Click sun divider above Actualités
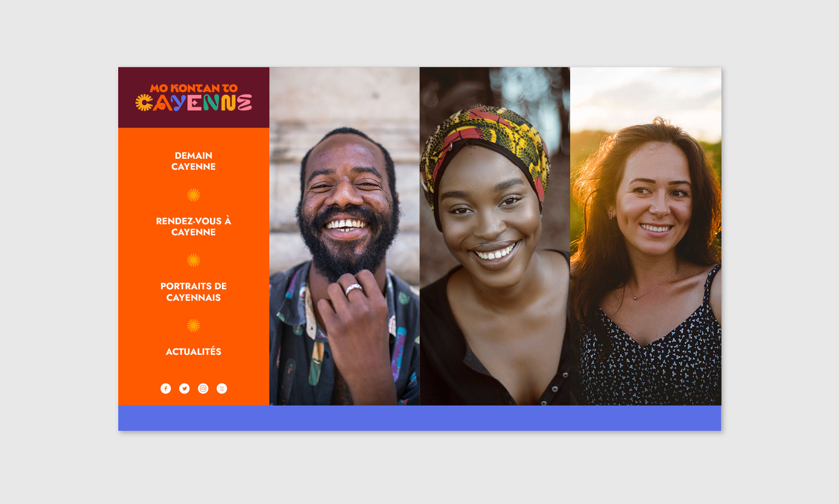839x504 pixels. pyautogui.click(x=193, y=326)
